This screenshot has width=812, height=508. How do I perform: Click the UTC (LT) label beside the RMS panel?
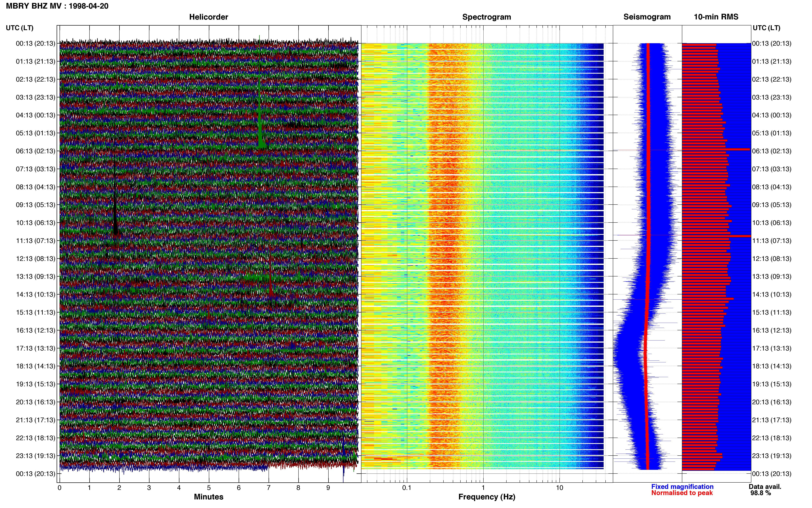click(766, 28)
